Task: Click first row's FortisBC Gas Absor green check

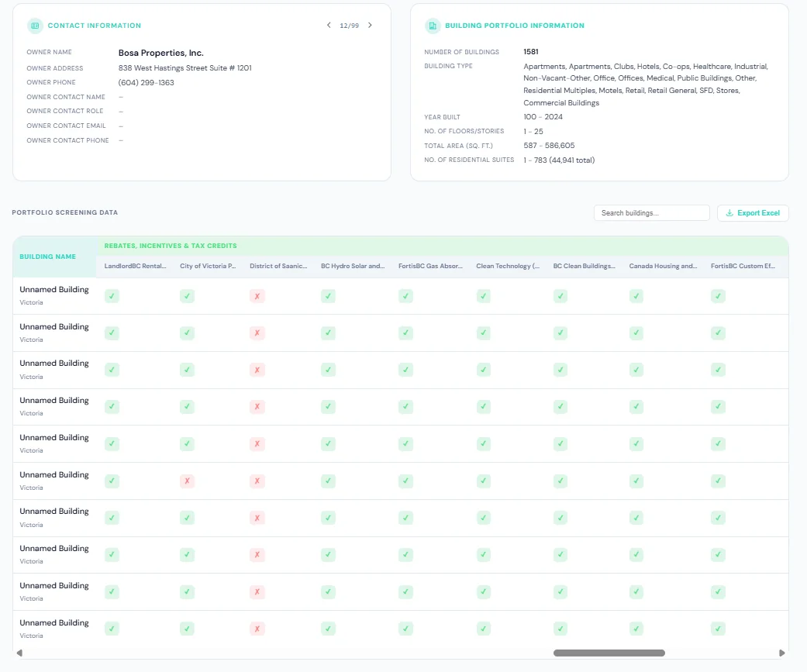Action: tap(405, 296)
